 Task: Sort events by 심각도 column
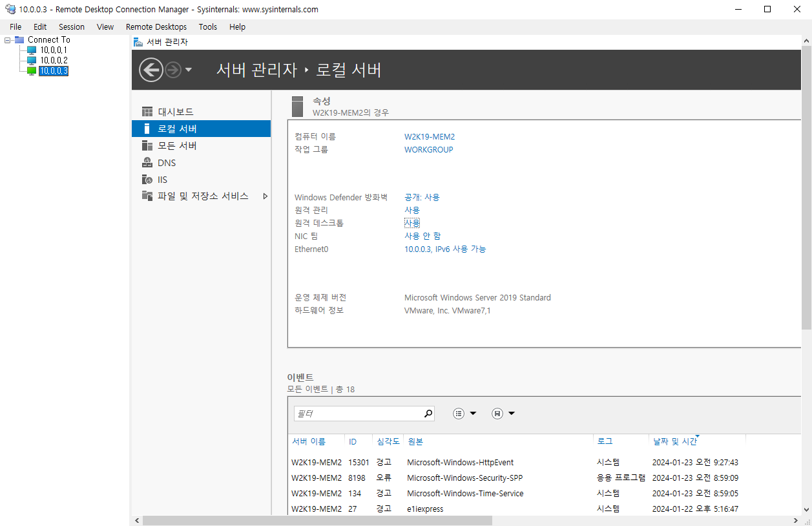click(x=388, y=441)
